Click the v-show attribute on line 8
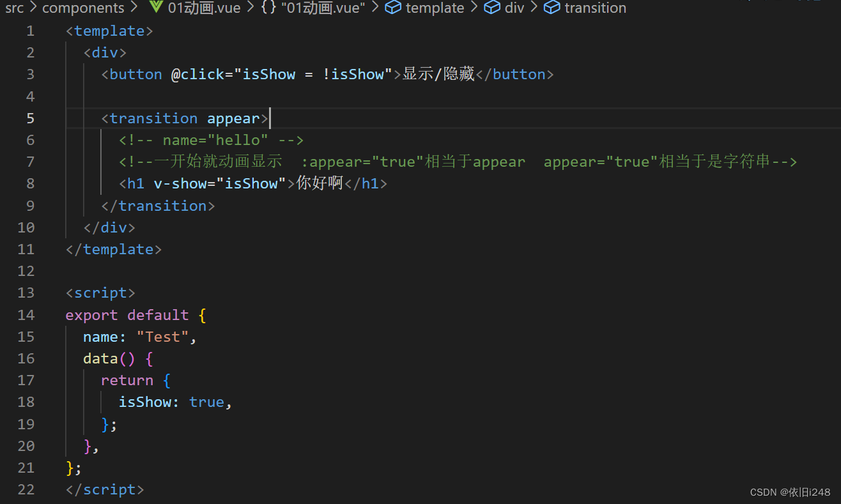This screenshot has height=504, width=841. [x=180, y=183]
